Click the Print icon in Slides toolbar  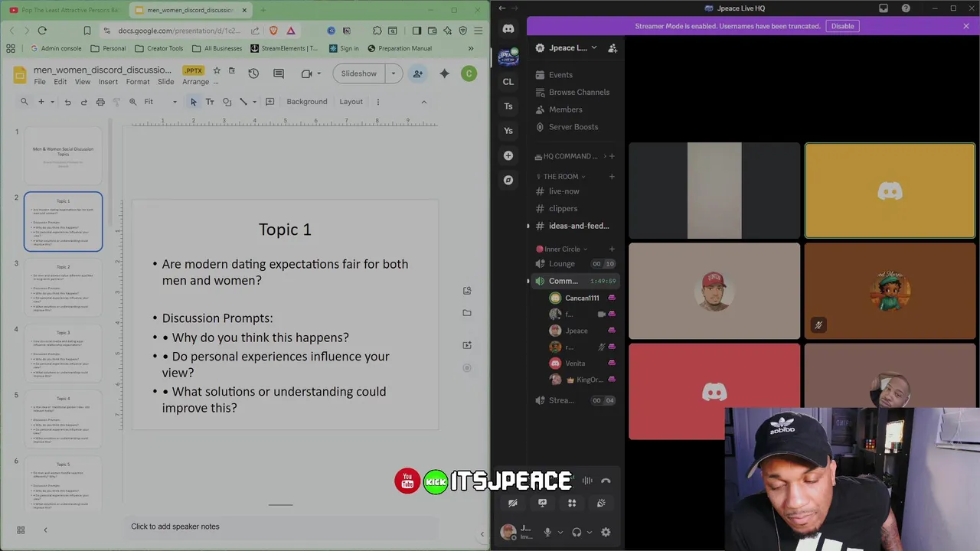point(100,102)
